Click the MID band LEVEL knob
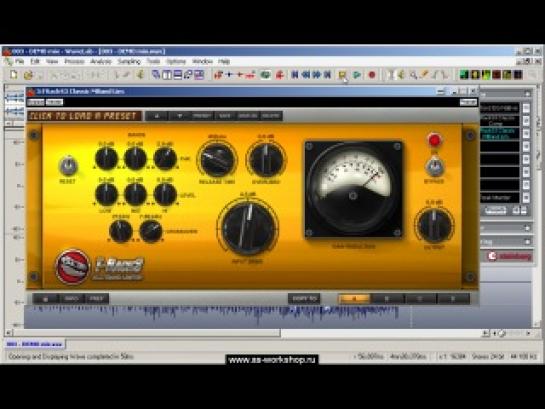Image resolution: width=545 pixels, height=409 pixels. [x=136, y=195]
